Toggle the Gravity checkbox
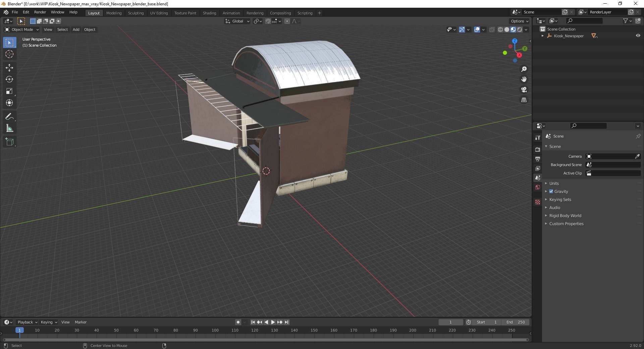644x349 pixels. 551,191
